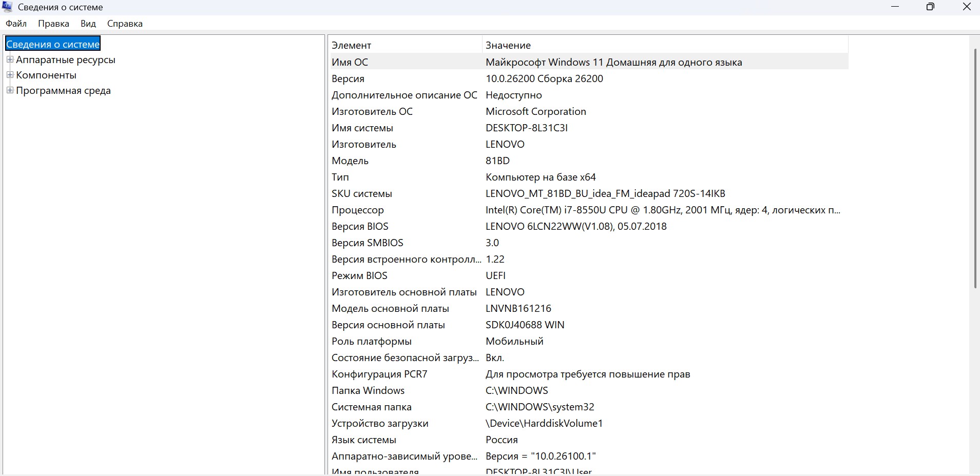The width and height of the screenshot is (980, 476).
Task: Select SDK0J40688 WIN value
Action: point(525,325)
